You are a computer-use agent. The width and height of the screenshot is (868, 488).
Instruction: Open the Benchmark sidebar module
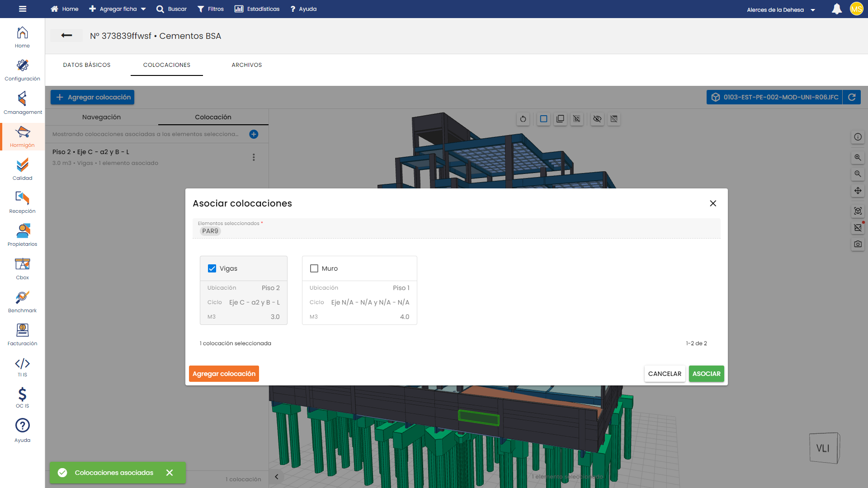point(22,302)
